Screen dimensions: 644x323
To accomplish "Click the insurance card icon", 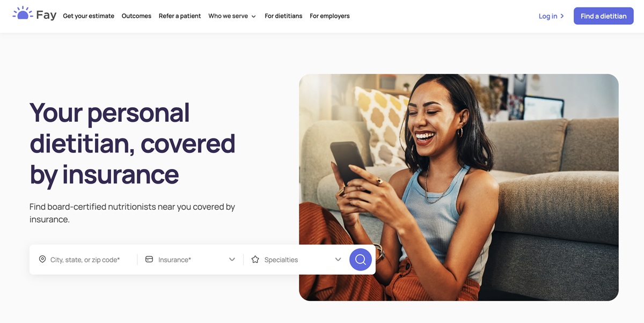I will 149,259.
